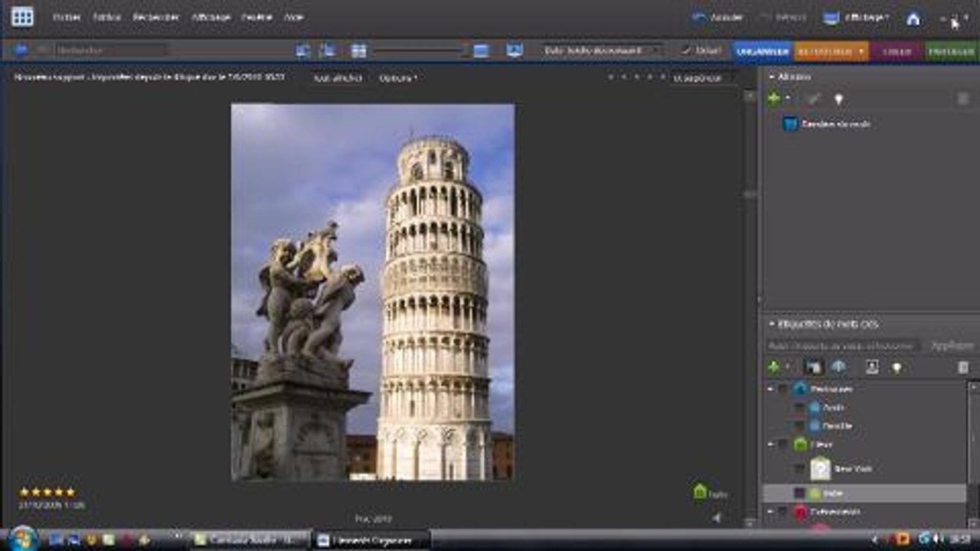Click the keyword tag search input field
Image resolution: width=980 pixels, height=551 pixels.
click(x=843, y=346)
